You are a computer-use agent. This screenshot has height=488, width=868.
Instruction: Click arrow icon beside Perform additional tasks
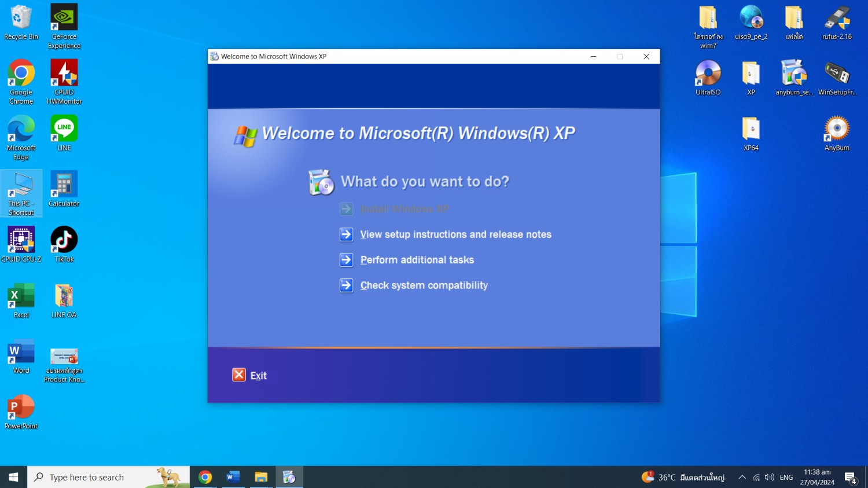(346, 260)
